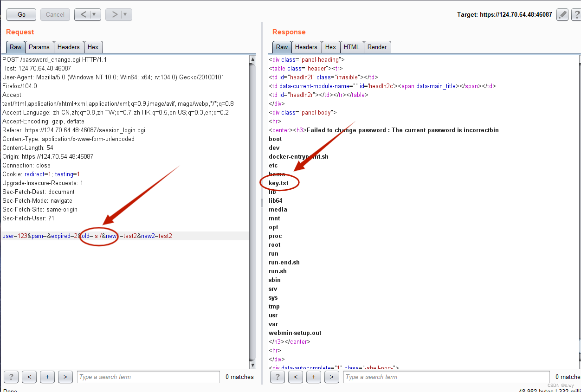
Task: Click next match button in request search
Action: tap(65, 377)
